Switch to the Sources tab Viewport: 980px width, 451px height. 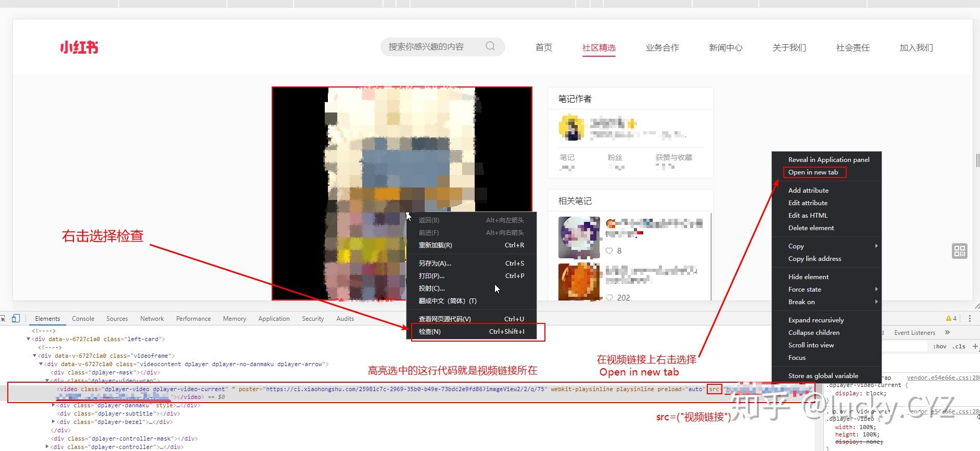pyautogui.click(x=117, y=319)
